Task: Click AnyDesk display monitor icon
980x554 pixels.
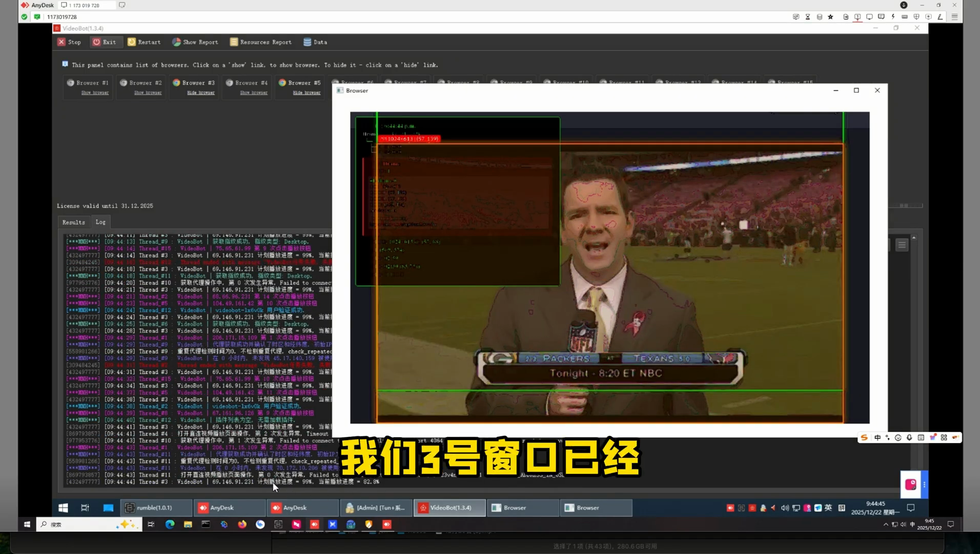Action: 869,17
